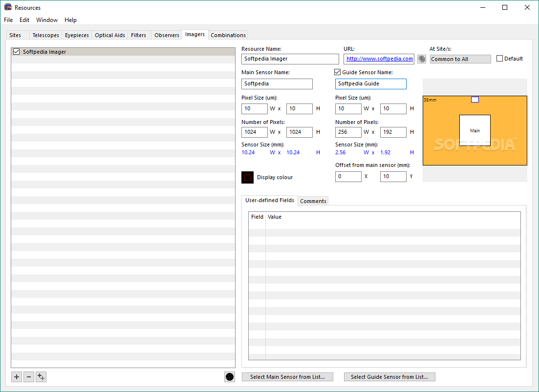This screenshot has height=392, width=539.
Task: Open the File menu
Action: click(x=8, y=20)
